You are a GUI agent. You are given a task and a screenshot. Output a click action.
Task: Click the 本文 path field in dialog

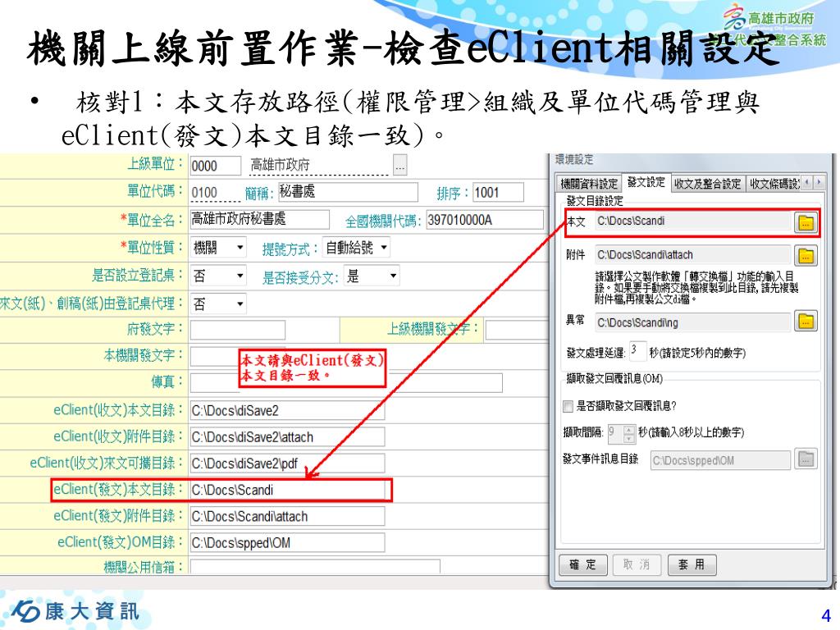[693, 221]
